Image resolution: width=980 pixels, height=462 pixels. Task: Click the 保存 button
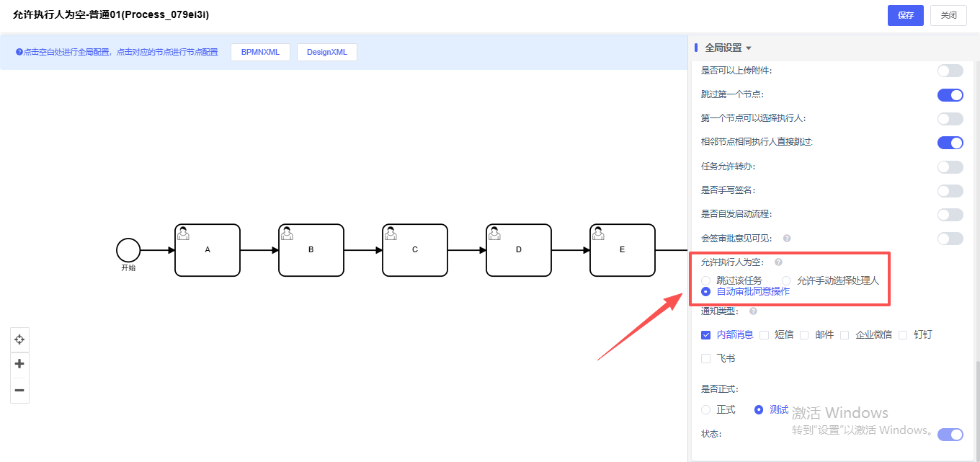(905, 15)
